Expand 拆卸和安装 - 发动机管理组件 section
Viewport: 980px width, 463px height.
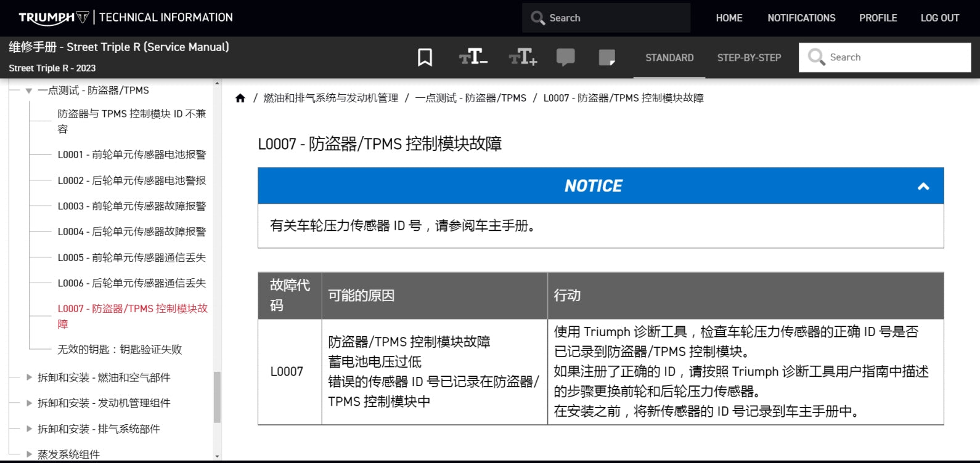pyautogui.click(x=28, y=403)
